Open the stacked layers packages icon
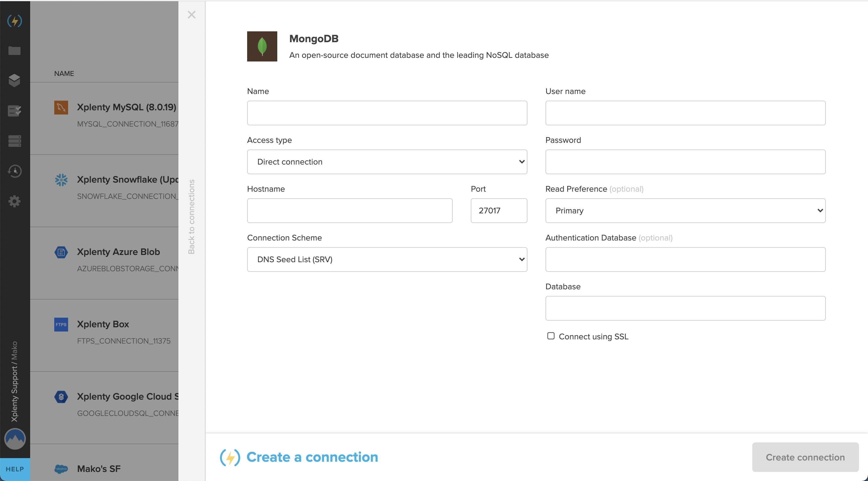The height and width of the screenshot is (481, 868). coord(14,80)
